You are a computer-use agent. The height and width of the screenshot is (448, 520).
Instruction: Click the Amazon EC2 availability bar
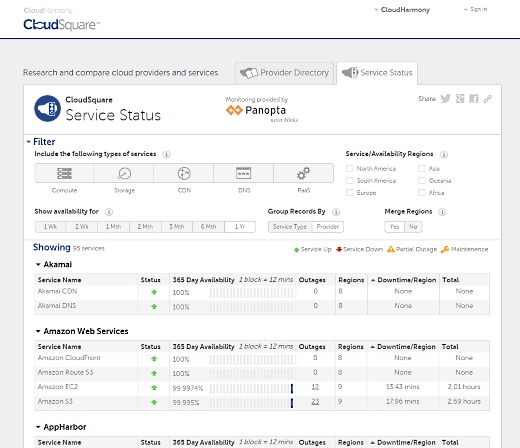point(251,388)
